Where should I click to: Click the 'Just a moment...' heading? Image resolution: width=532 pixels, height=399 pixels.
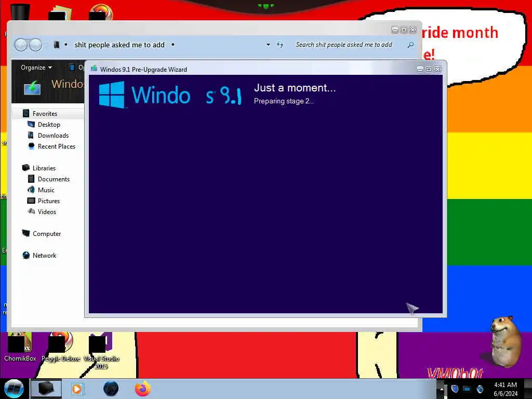295,88
